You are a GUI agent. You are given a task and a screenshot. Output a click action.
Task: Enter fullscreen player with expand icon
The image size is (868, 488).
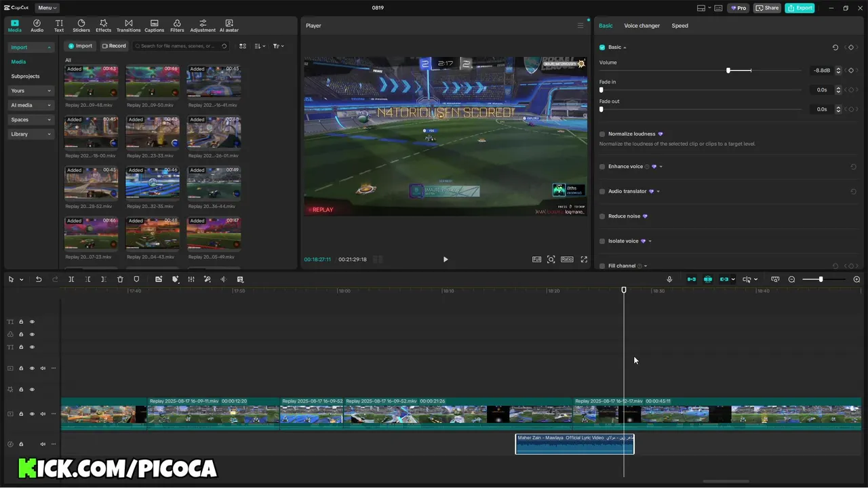click(584, 259)
